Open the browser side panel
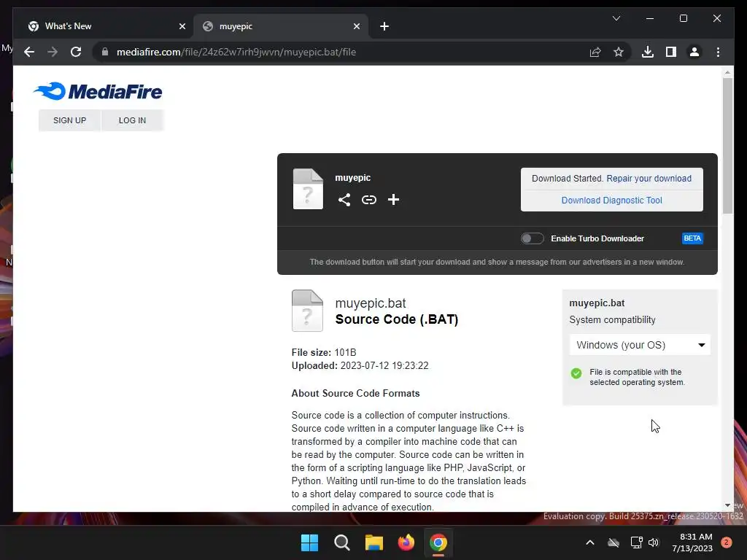Screen dimensions: 747x560 coord(671,52)
